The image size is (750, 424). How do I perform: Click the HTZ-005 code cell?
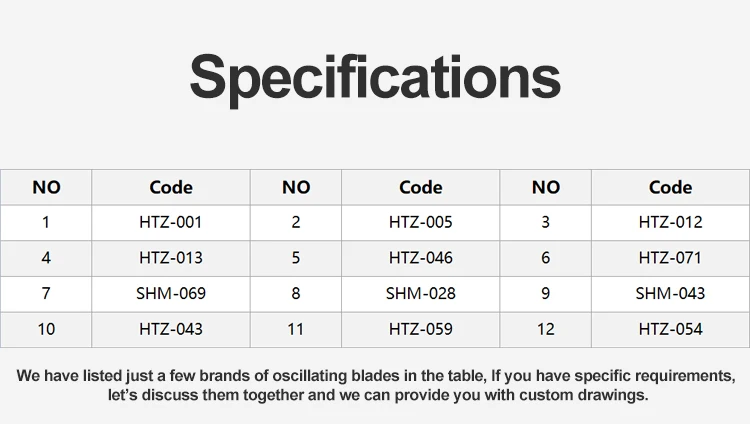coord(420,222)
